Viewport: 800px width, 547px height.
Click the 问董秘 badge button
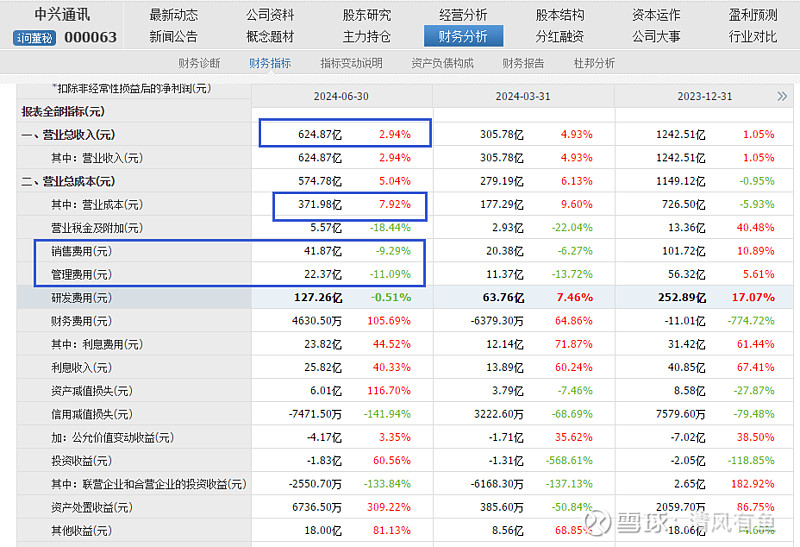pos(34,38)
